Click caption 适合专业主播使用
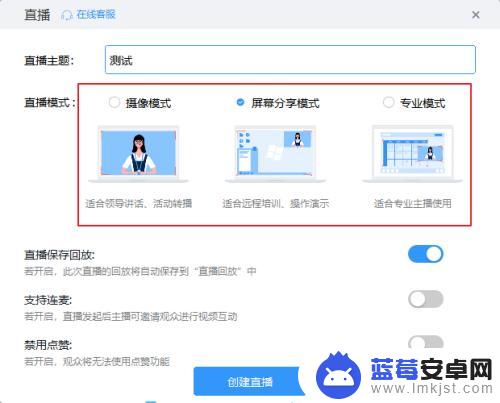Viewport: 500px width, 403px height. [x=413, y=203]
